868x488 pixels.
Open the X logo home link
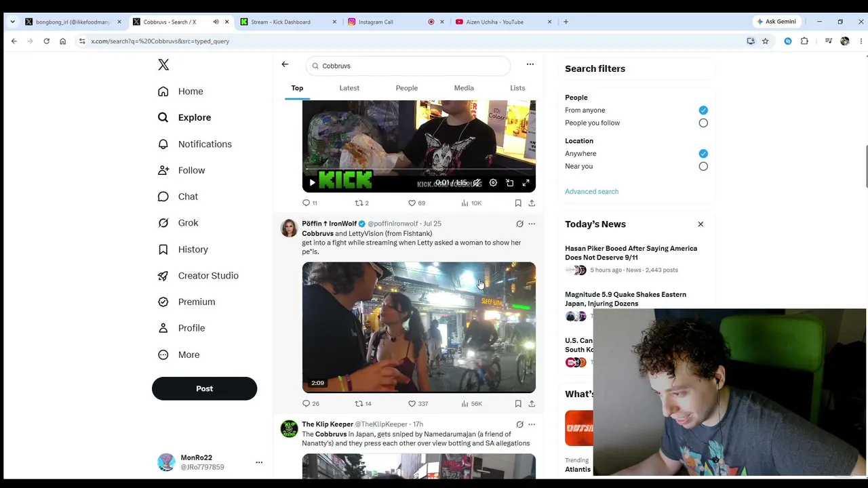(x=163, y=64)
